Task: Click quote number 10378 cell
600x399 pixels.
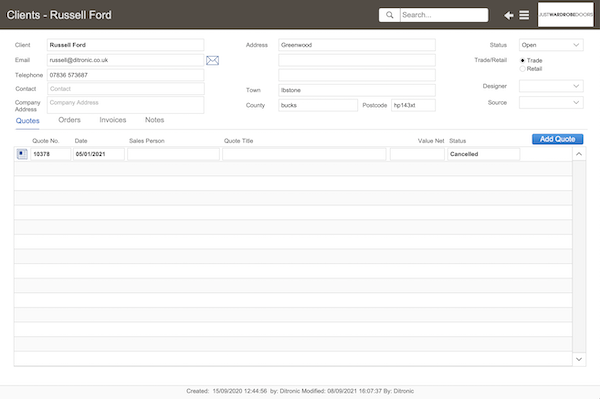Action: tap(51, 154)
